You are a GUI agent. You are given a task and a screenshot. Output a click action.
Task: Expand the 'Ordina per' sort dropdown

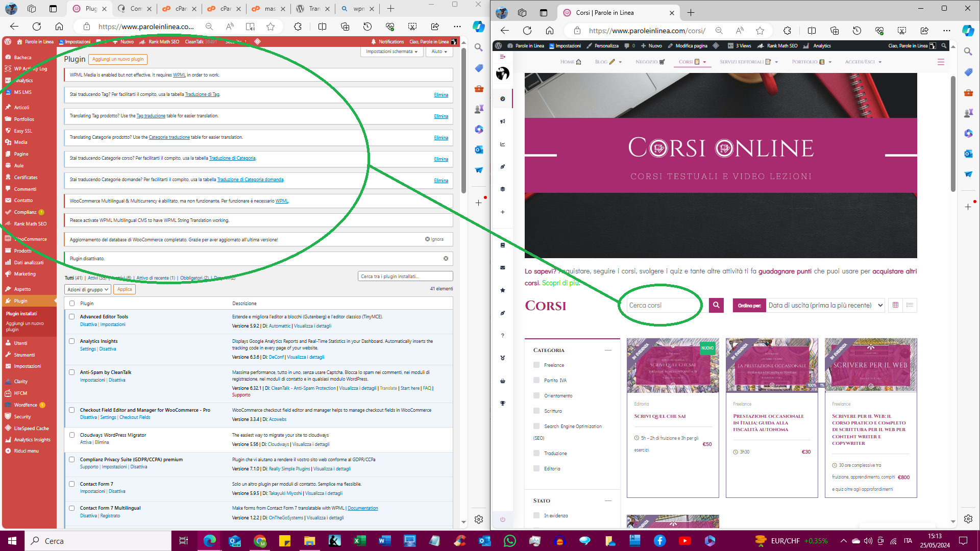coord(825,305)
